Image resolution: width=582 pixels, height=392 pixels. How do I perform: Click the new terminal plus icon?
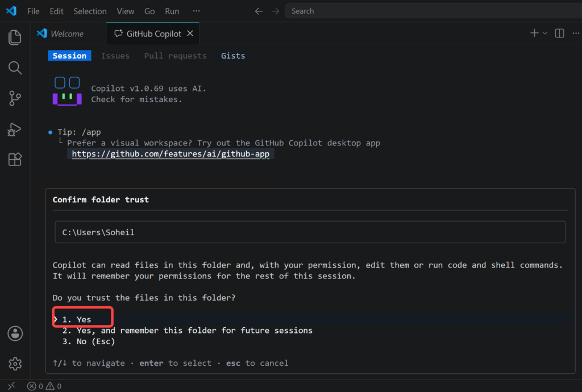coord(534,33)
